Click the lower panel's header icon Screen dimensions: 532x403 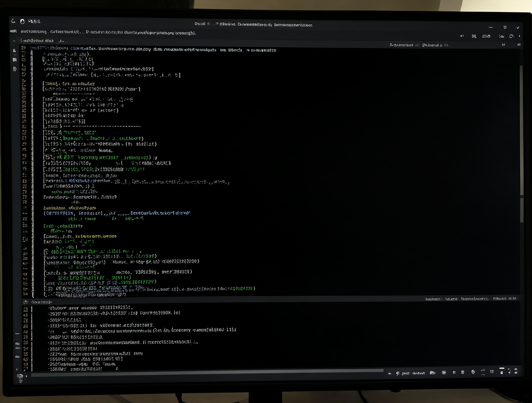(26, 302)
